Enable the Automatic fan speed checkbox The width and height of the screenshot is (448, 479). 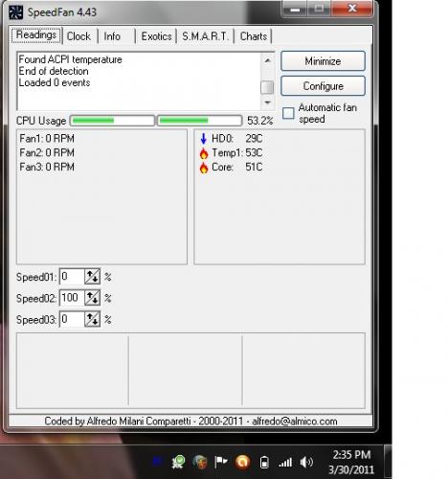click(x=288, y=113)
